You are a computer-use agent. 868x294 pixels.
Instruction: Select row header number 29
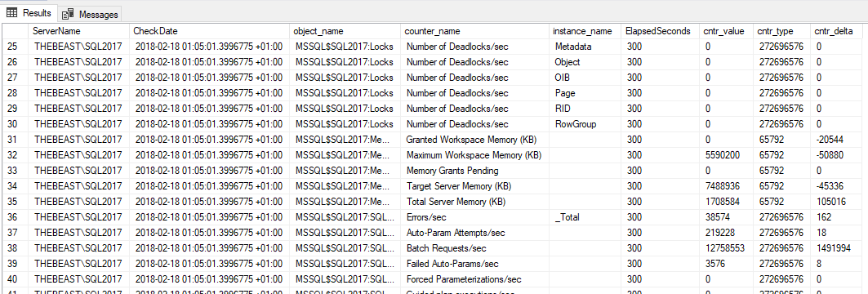[14, 109]
